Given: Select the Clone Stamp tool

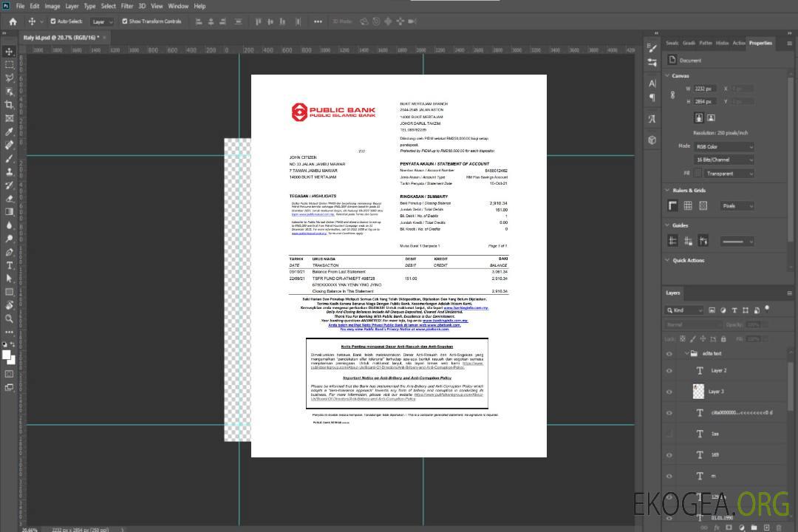Looking at the screenshot, I should coord(9,171).
